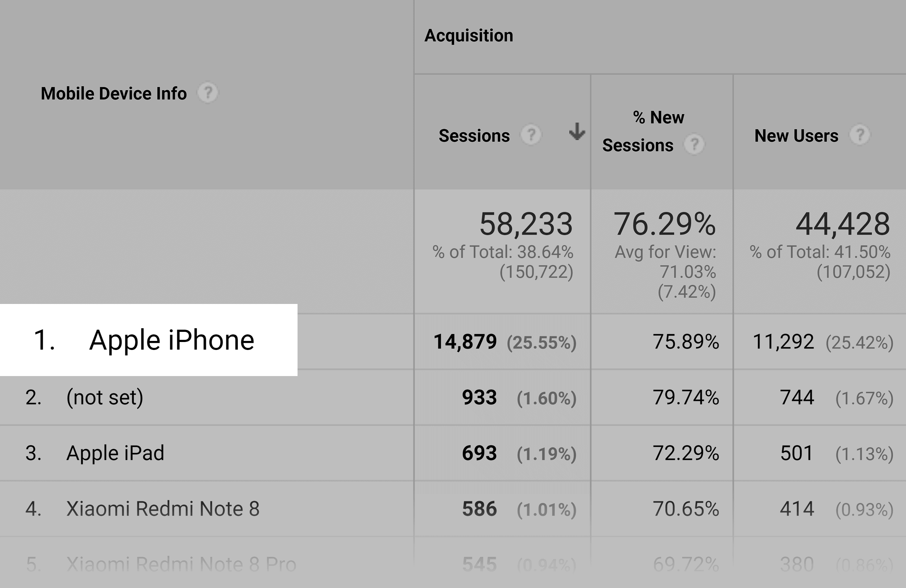Image resolution: width=906 pixels, height=588 pixels.
Task: Open the (not set) device entry
Action: click(105, 397)
